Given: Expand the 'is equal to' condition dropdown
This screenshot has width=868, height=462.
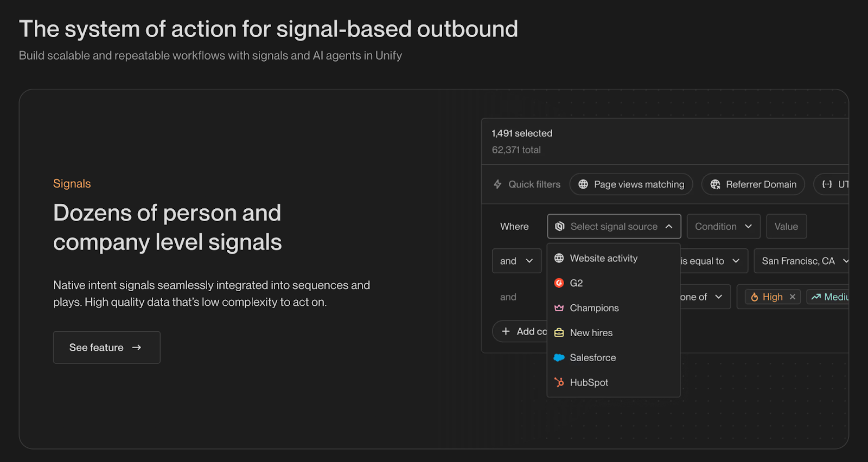Looking at the screenshot, I should [711, 261].
